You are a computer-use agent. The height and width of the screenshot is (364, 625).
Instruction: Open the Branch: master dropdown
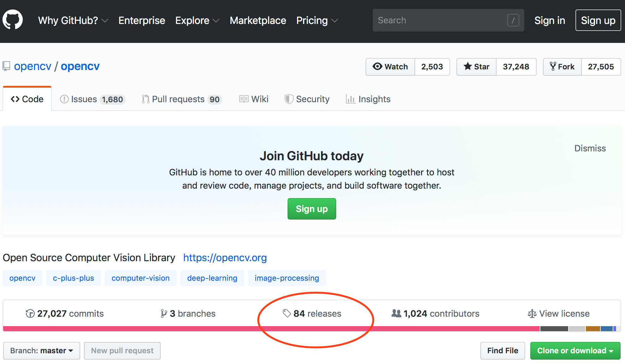pos(41,351)
